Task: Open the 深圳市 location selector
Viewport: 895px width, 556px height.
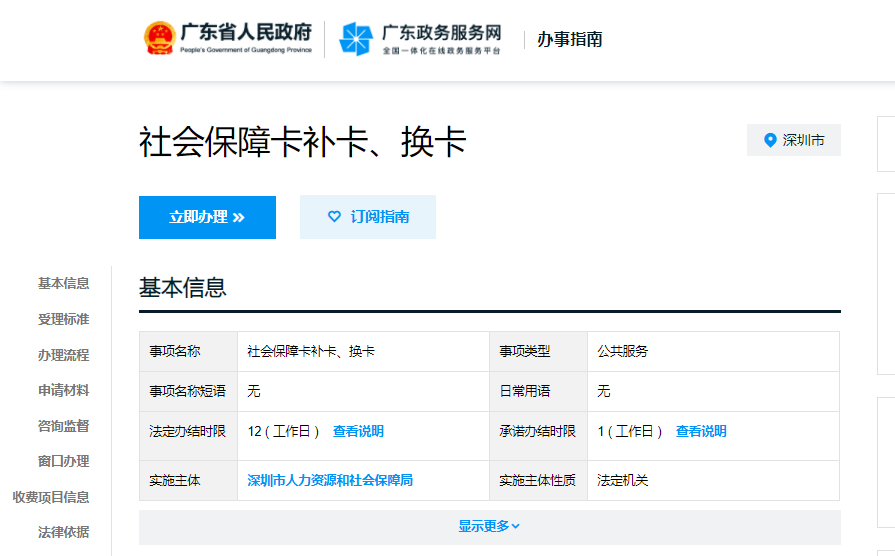Action: pyautogui.click(x=793, y=140)
